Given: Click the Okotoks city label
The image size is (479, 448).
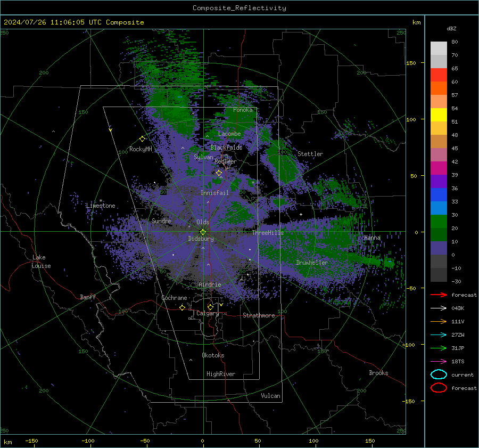Looking at the screenshot, I should click(x=213, y=355).
